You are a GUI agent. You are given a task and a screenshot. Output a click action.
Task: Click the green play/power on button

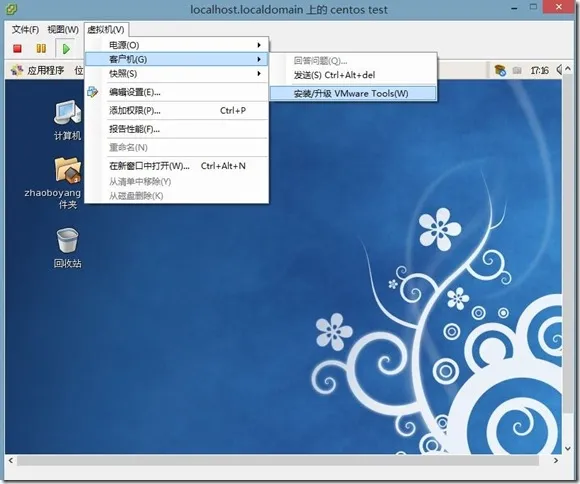click(x=66, y=48)
